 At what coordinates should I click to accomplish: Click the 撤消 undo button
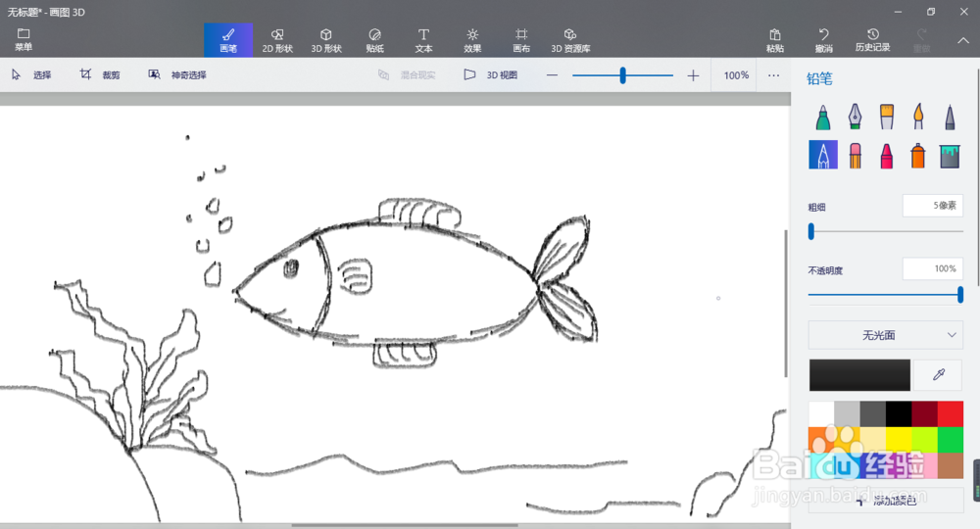pos(824,40)
